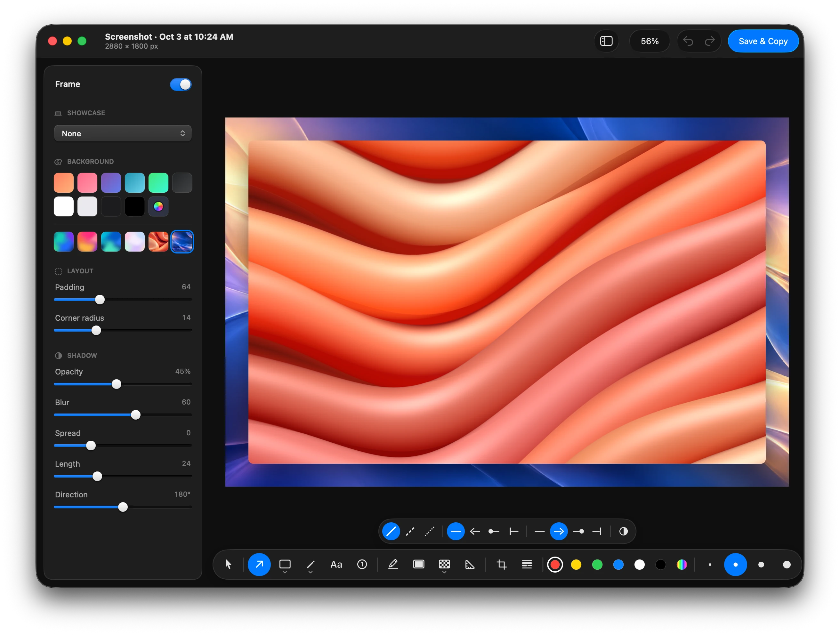Open the Showcase None dropdown

click(x=123, y=133)
